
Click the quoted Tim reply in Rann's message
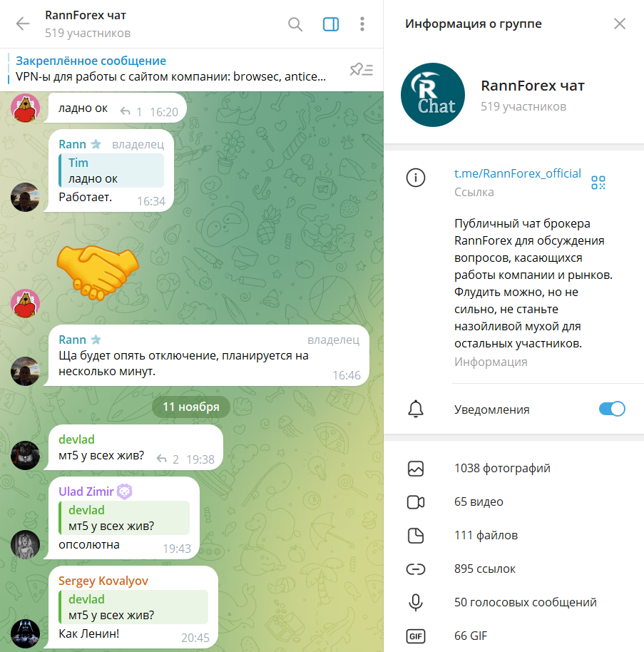click(111, 170)
